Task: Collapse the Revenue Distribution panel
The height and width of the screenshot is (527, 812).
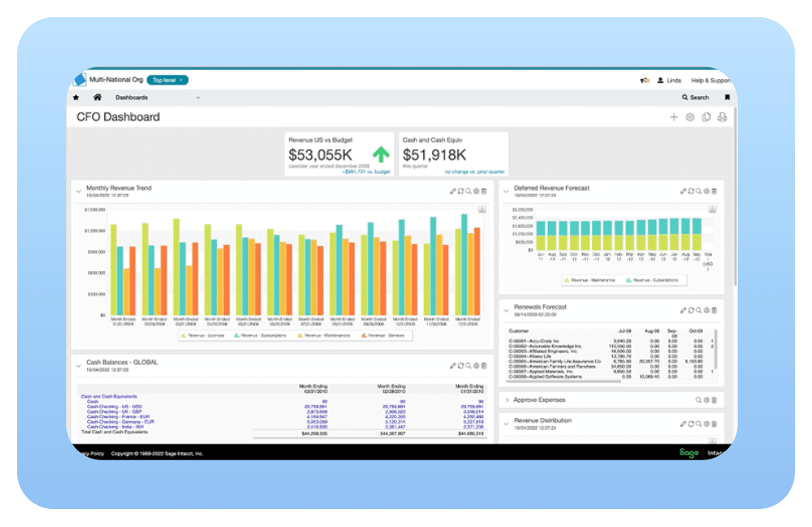Action: [x=506, y=424]
